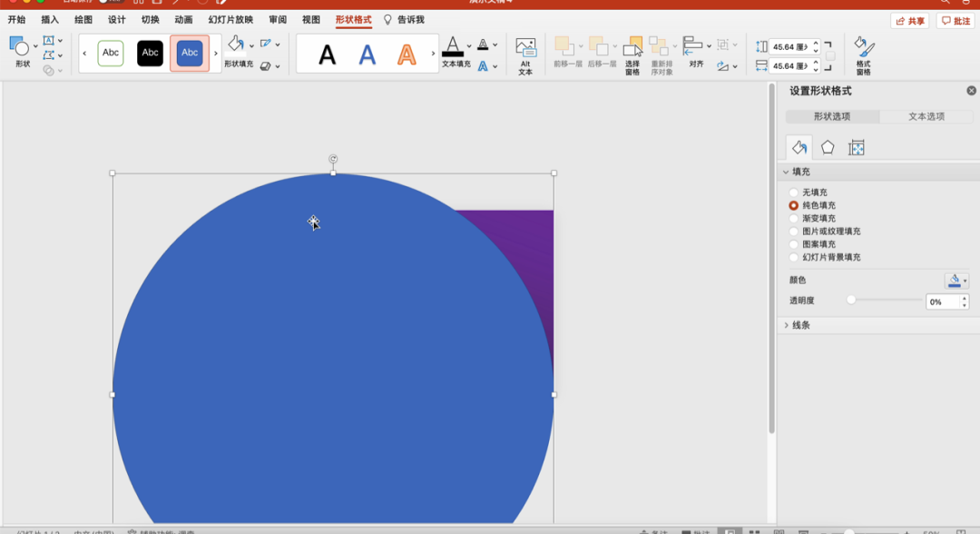Click the rotate objects icon

point(723,65)
